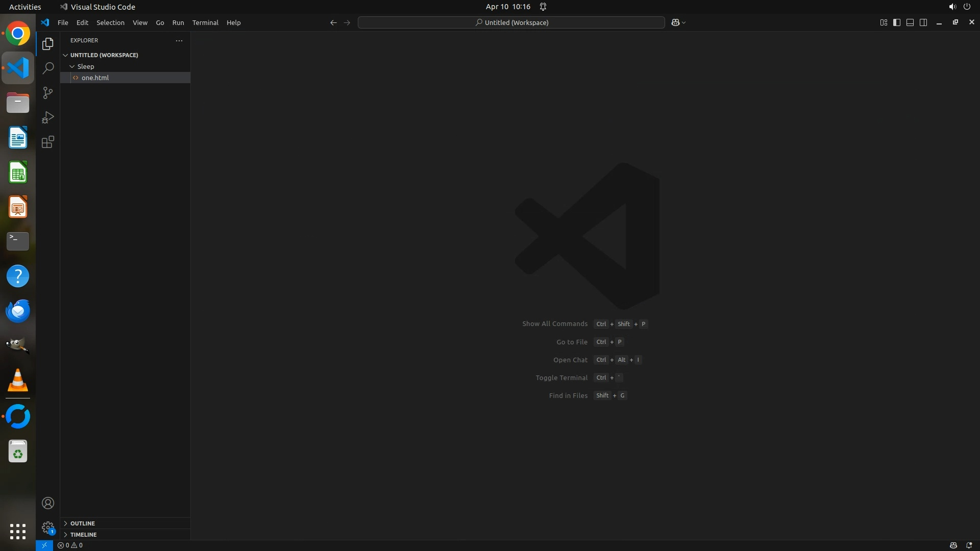Screen dimensions: 980x551
Task: Toggle the Secondary Side Bar visibility
Action: (923, 22)
